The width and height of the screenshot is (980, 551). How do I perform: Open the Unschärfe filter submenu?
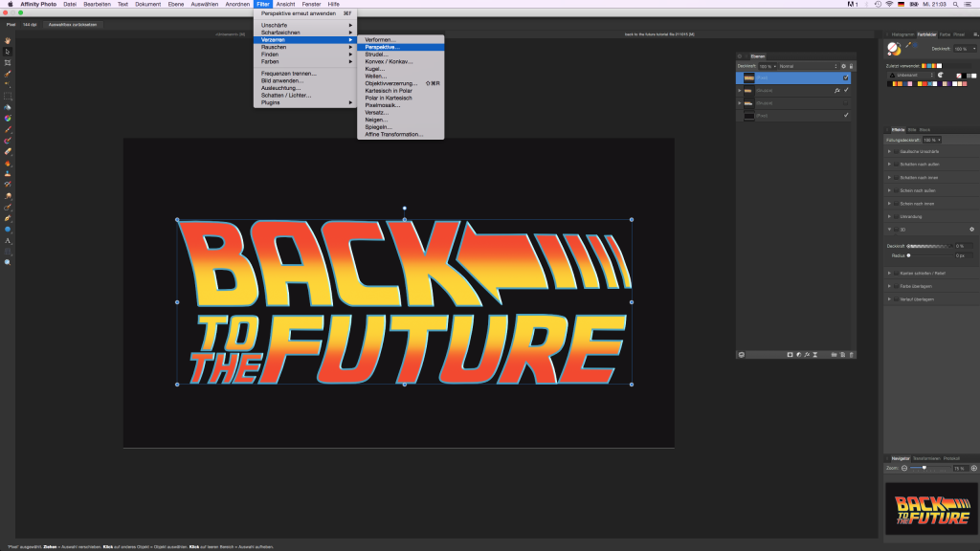tap(305, 25)
